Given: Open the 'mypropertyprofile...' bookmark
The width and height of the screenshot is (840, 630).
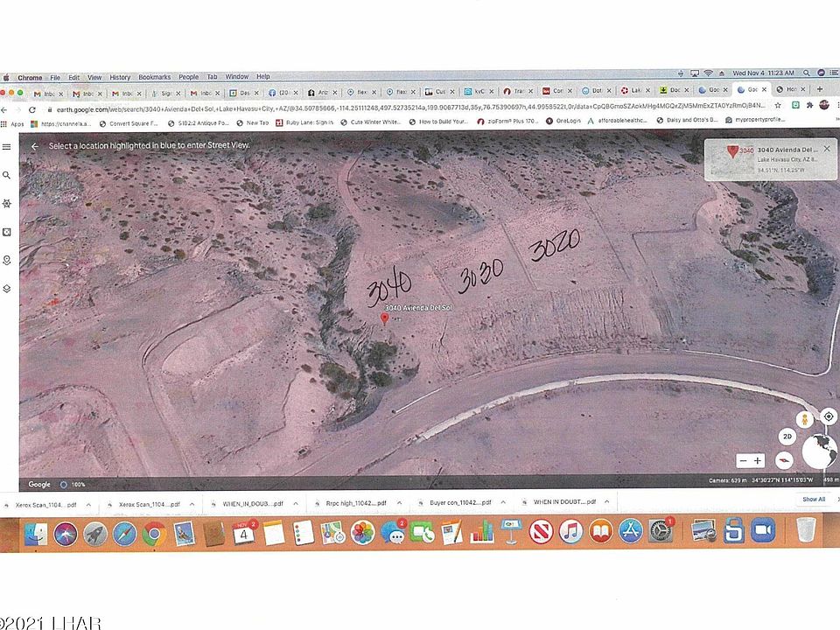Looking at the screenshot, I should (x=755, y=120).
